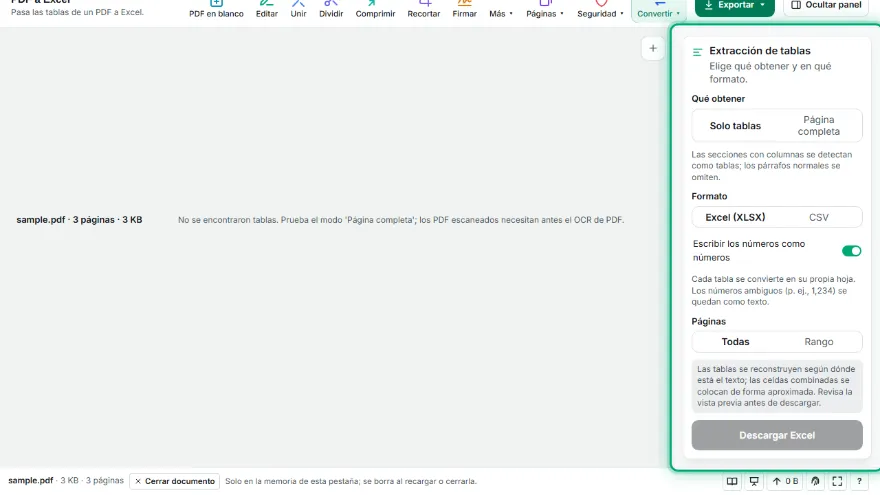This screenshot has width=880, height=495.
Task: Open the Convertir dropdown menu
Action: click(658, 9)
